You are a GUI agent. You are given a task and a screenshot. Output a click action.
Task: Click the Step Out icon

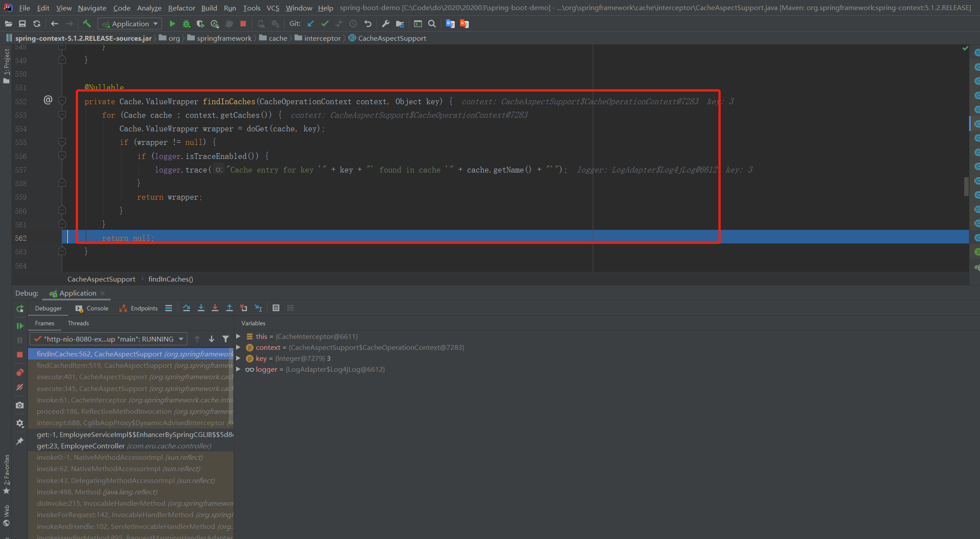point(229,308)
